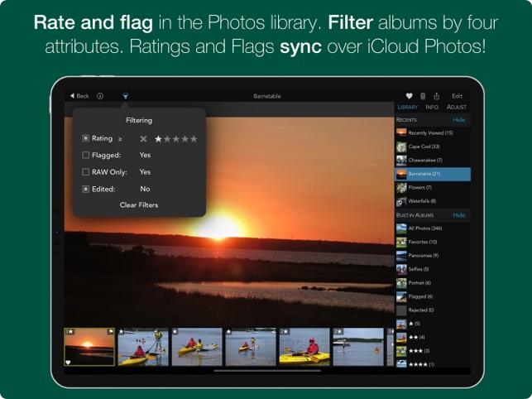Viewport: 532px width, 399px height.
Task: Enable the RAW Only filter checkbox
Action: point(85,172)
